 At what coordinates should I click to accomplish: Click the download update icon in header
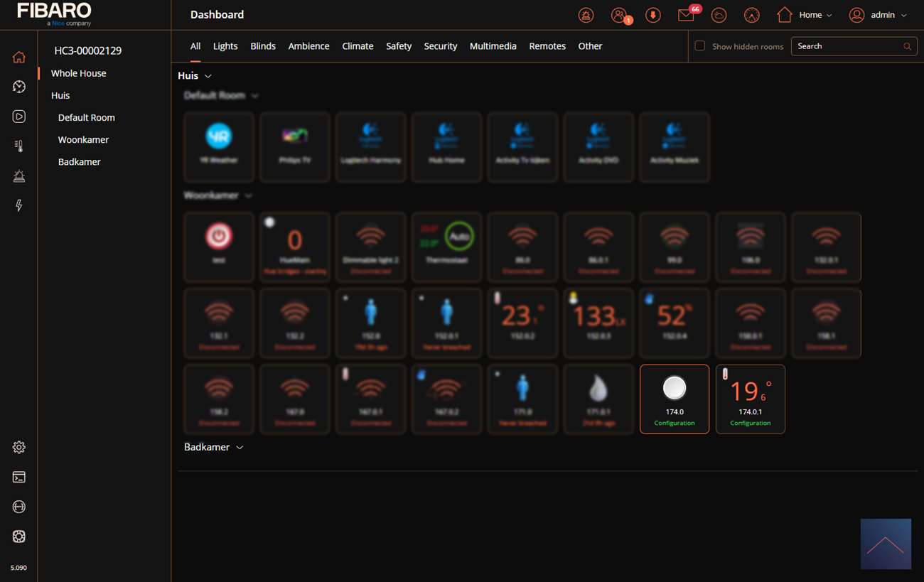[x=652, y=15]
